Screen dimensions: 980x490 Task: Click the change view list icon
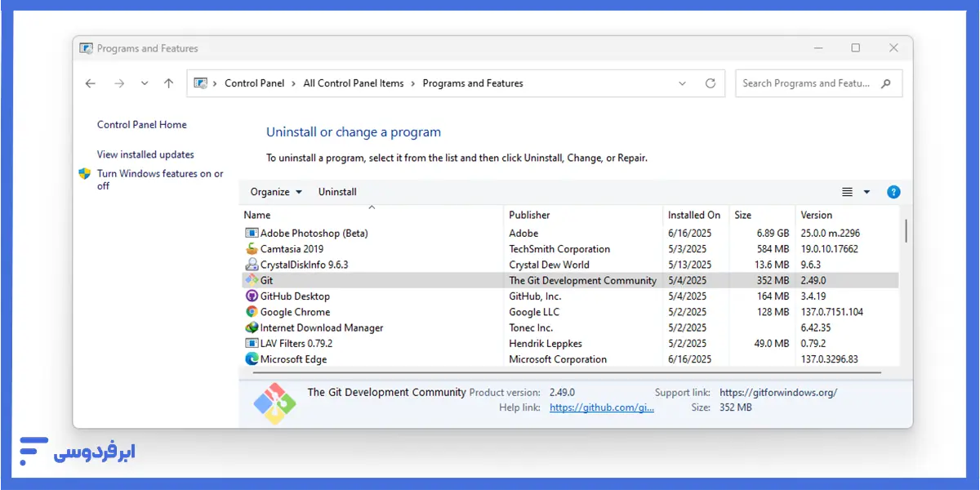click(x=847, y=192)
